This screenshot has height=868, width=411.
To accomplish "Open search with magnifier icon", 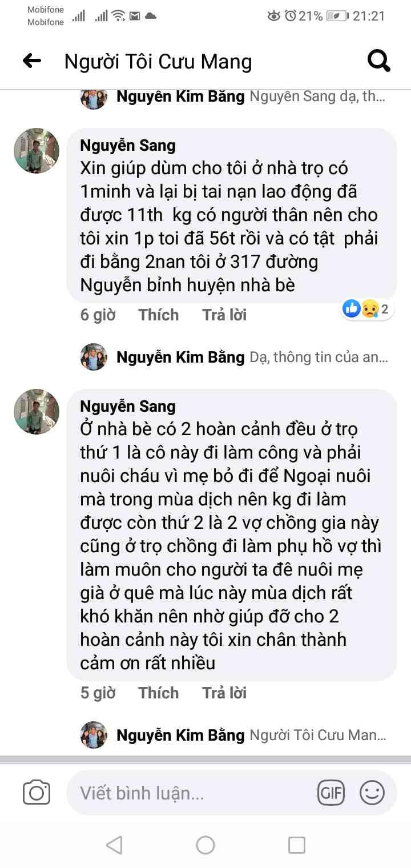I will (378, 60).
